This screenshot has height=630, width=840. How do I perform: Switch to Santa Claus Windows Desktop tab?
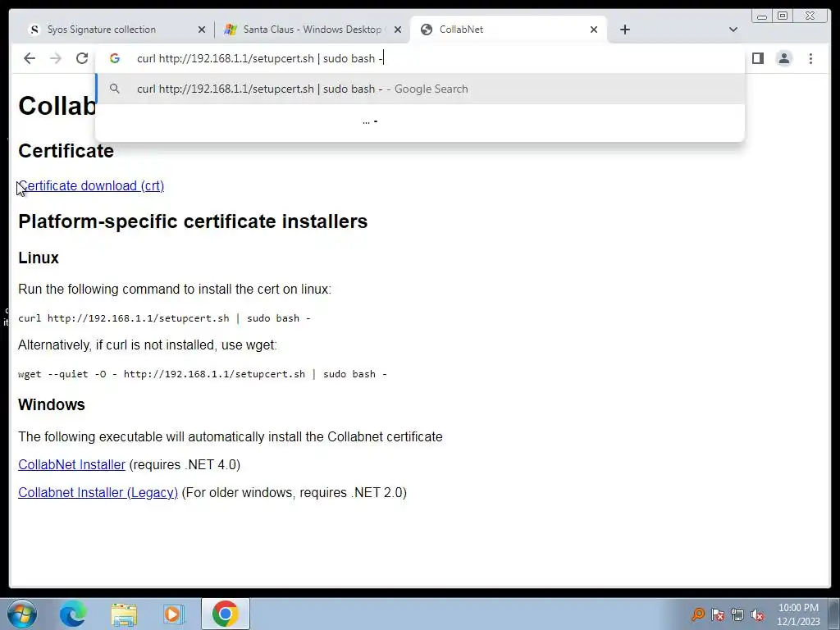pos(313,30)
